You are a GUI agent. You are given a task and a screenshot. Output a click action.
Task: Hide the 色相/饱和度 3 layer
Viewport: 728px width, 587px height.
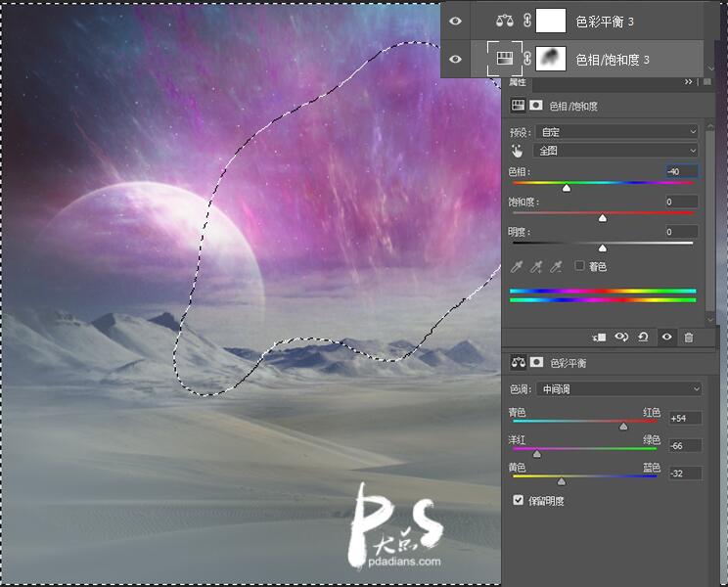tap(455, 59)
